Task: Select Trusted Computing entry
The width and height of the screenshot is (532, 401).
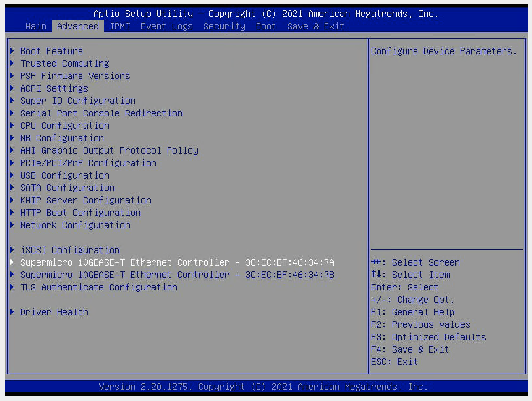Action: click(63, 63)
